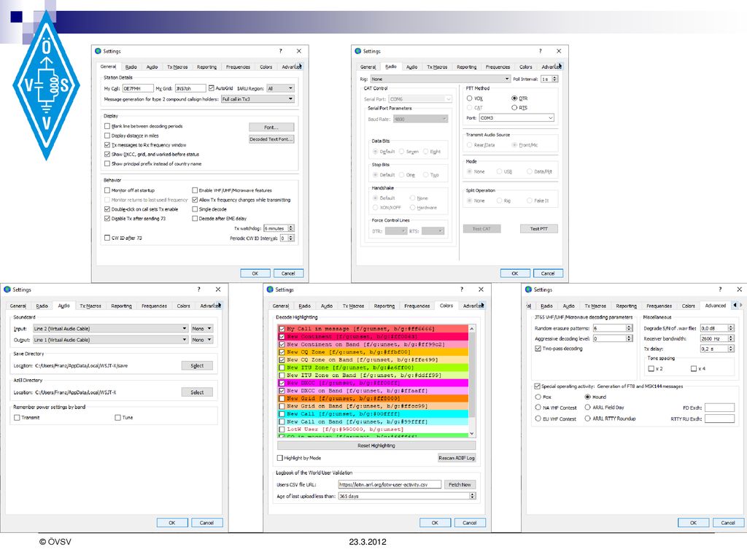Open the IARU Region dropdown
Screen dimensions: 747x560
[280, 88]
